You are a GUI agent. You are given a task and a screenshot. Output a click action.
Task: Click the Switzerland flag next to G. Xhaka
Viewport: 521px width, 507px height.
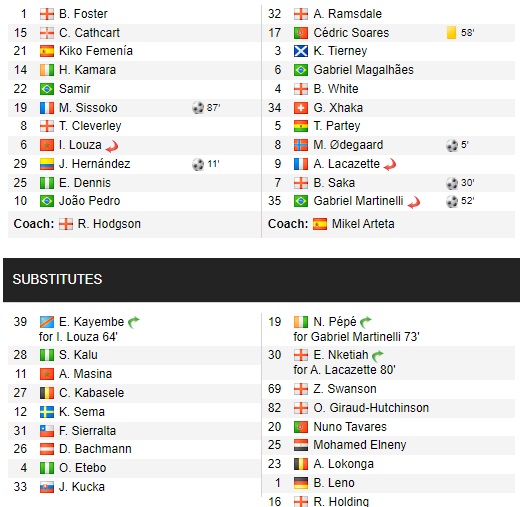point(301,108)
